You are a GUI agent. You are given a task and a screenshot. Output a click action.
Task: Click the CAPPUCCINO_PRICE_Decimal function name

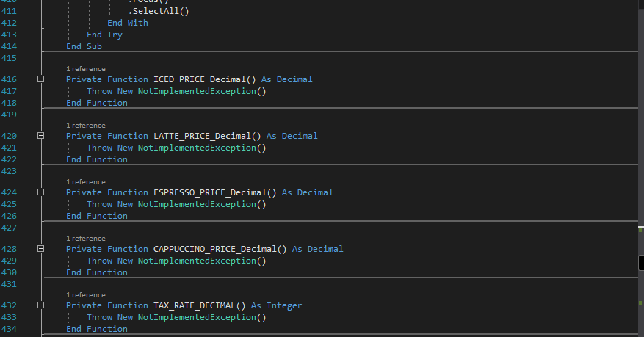(215, 250)
